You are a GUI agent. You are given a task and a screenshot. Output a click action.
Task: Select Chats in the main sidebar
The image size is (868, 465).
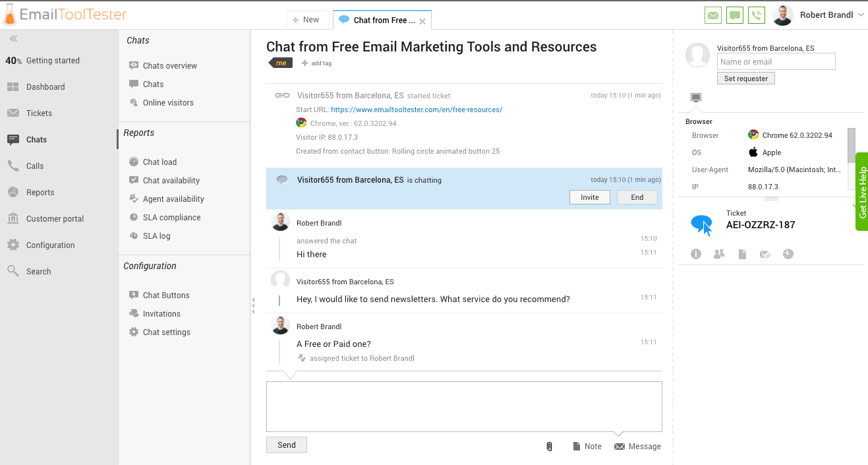point(36,140)
